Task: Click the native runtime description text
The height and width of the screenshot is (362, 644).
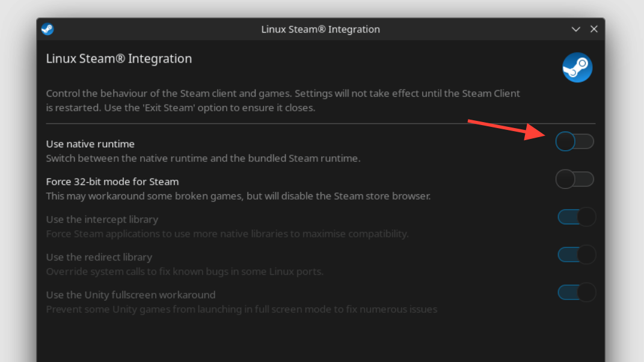Action: 203,159
